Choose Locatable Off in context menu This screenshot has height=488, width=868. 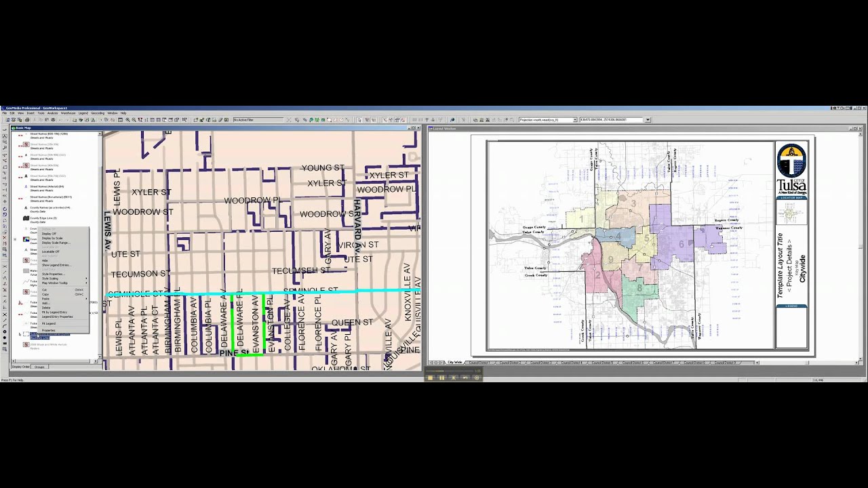[62, 251]
